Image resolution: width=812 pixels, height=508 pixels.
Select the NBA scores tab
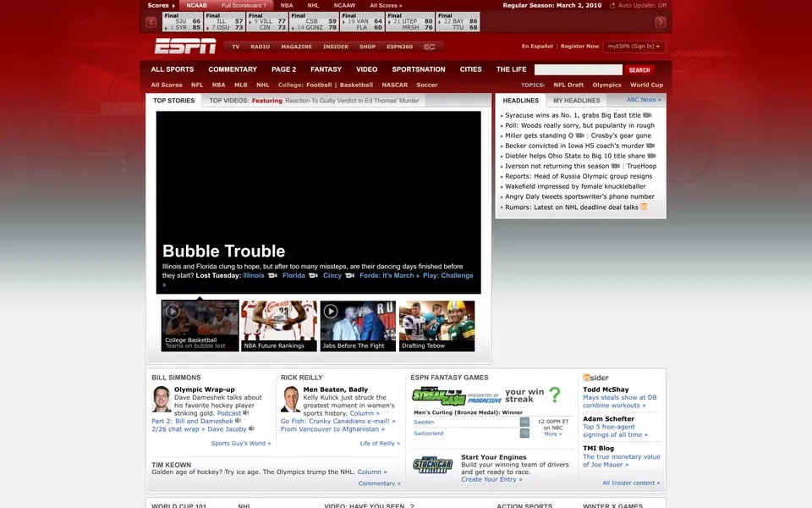(x=287, y=5)
